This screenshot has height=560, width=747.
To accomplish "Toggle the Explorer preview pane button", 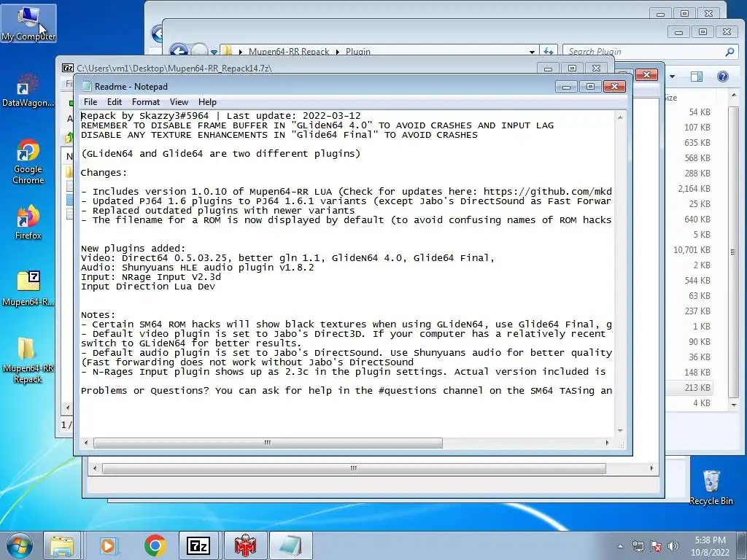I will 697,76.
